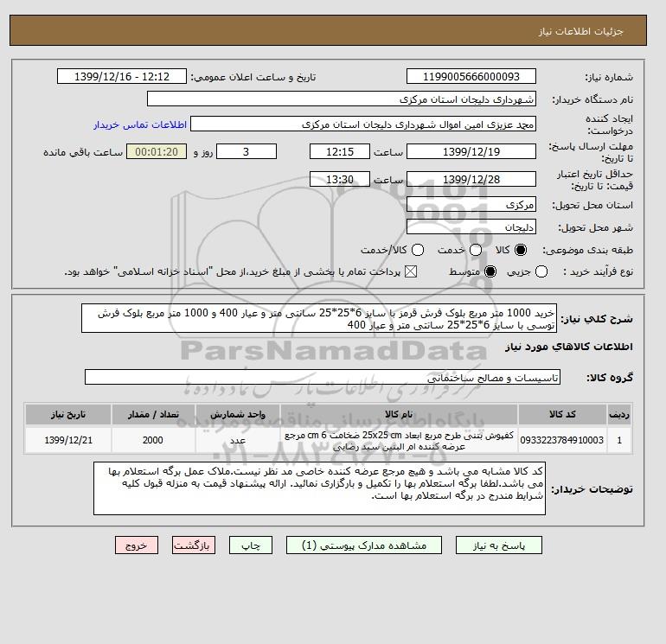666x644 pixels.
Task: Click the quantity cell 2000
Action: pyautogui.click(x=153, y=440)
